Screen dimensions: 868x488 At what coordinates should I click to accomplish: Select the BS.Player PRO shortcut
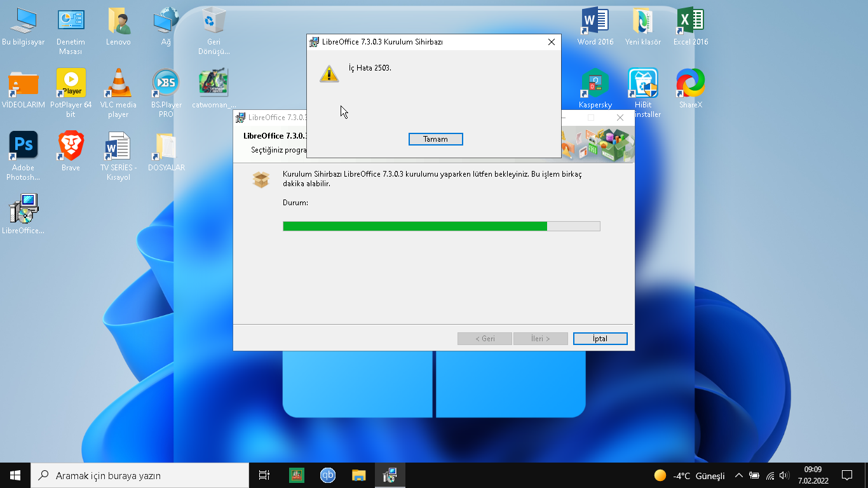[166, 94]
